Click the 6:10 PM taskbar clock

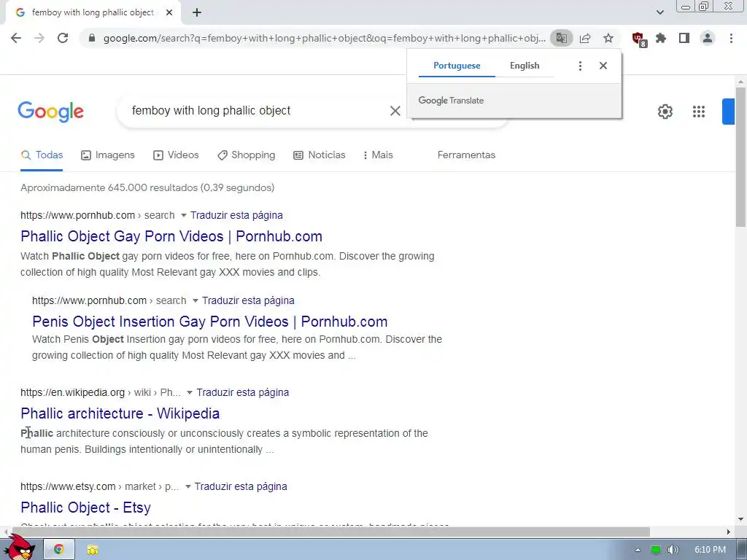click(x=710, y=550)
